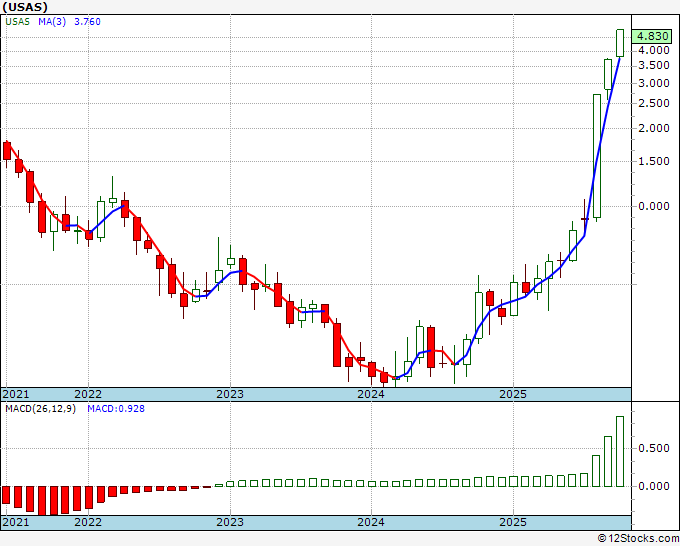Select the MA(3) legend label
Screen dimensions: 680x546
click(x=52, y=22)
